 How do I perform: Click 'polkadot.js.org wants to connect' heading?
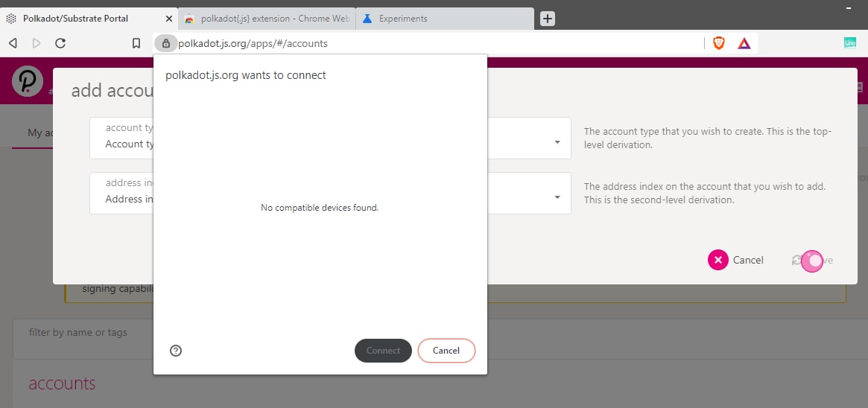click(x=246, y=75)
